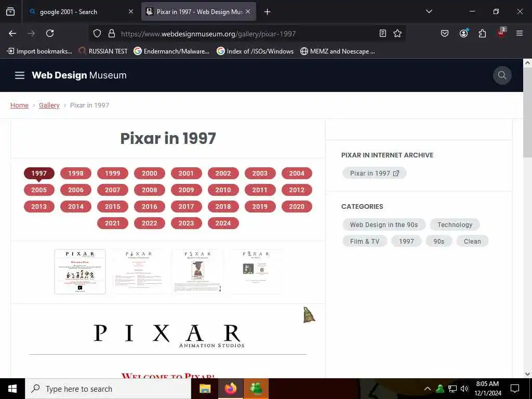Open the green people app in taskbar
Screen dimensions: 532x399
click(256, 389)
